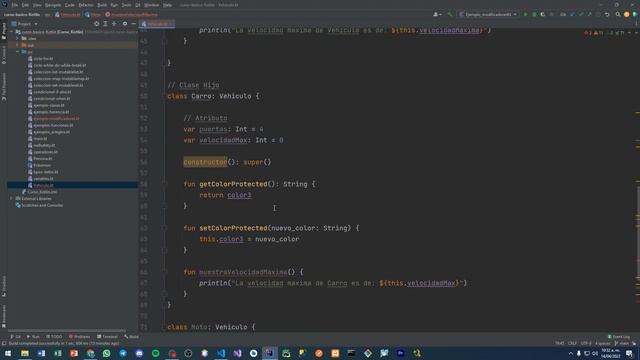The height and width of the screenshot is (360, 640).
Task: Open Chrome from the taskbar
Action: (90, 353)
